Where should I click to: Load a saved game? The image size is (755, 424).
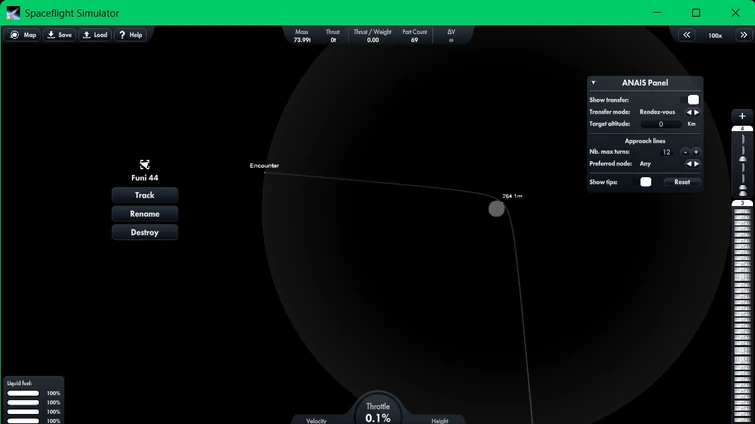95,35
